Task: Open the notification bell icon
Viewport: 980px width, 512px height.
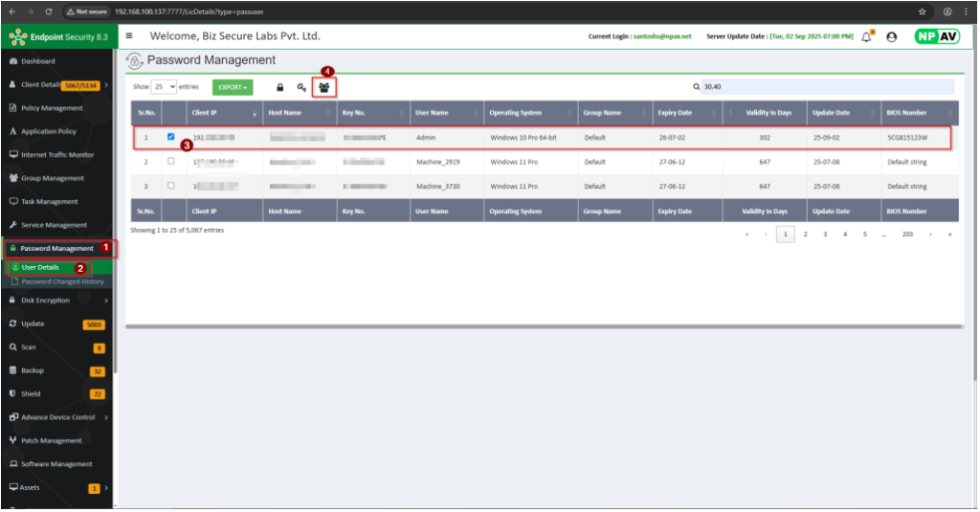Action: tap(867, 36)
